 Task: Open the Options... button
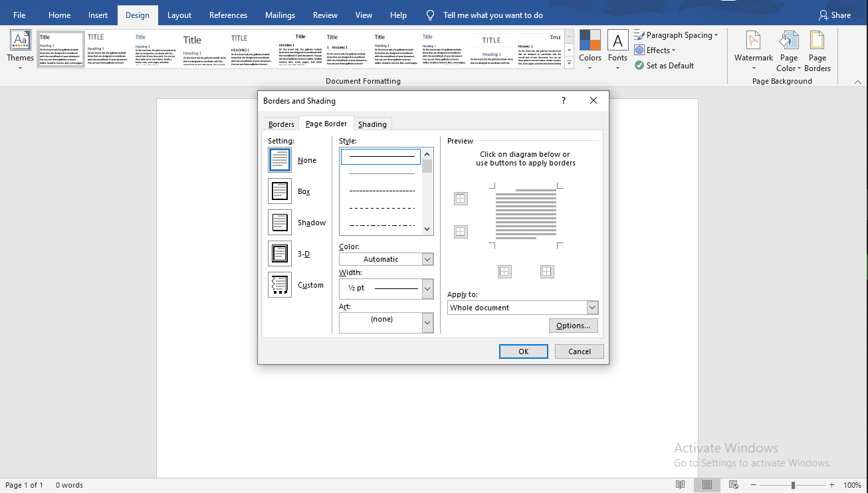[574, 326]
